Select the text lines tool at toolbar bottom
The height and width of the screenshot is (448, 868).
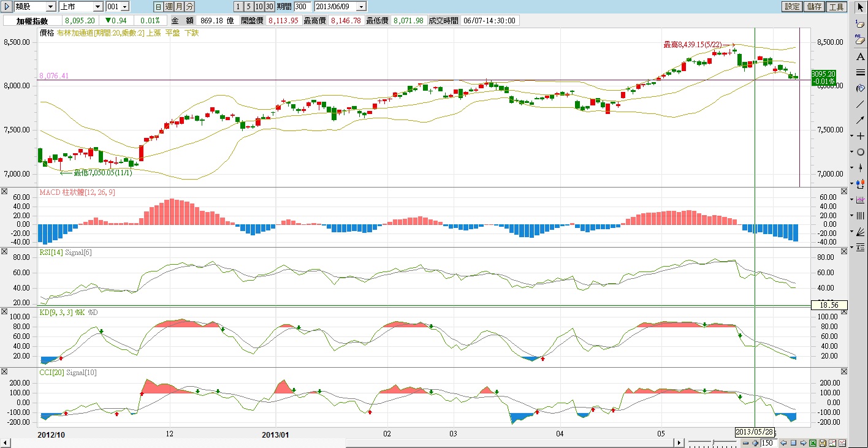point(861,246)
